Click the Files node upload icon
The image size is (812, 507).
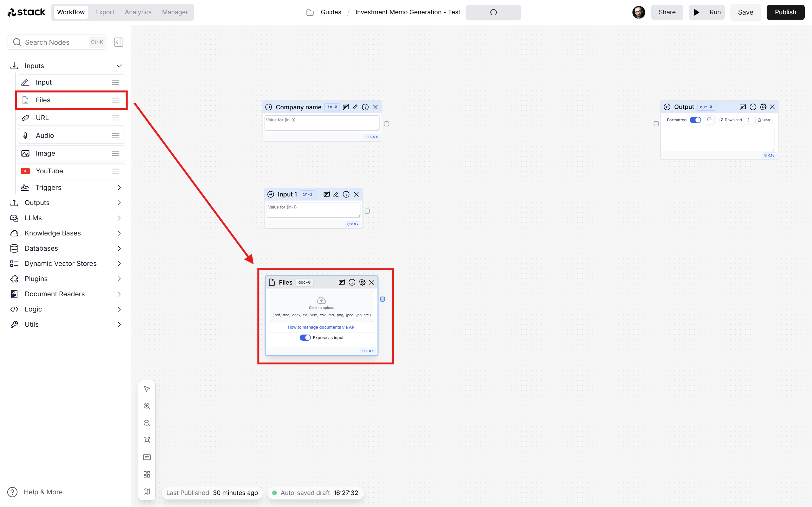[x=322, y=300]
